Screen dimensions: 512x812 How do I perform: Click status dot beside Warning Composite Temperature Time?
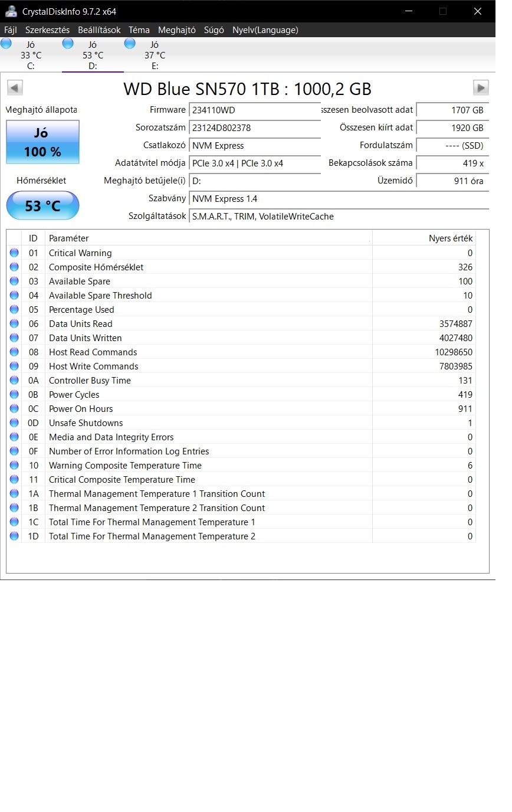tap(14, 465)
